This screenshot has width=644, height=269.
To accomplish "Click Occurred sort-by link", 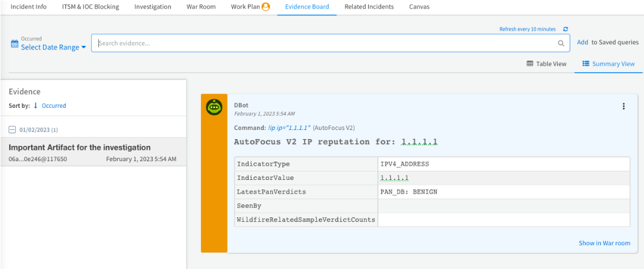I will [54, 106].
